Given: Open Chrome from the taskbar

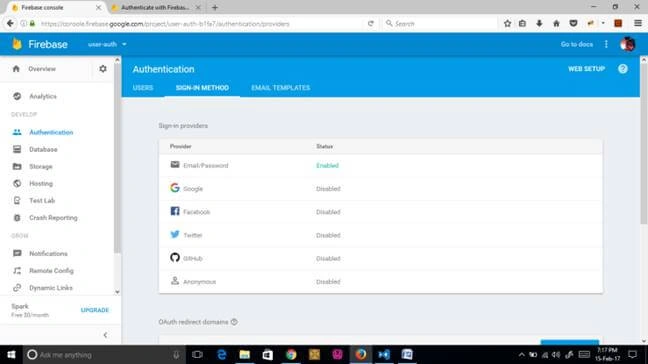Looking at the screenshot, I should (x=291, y=354).
